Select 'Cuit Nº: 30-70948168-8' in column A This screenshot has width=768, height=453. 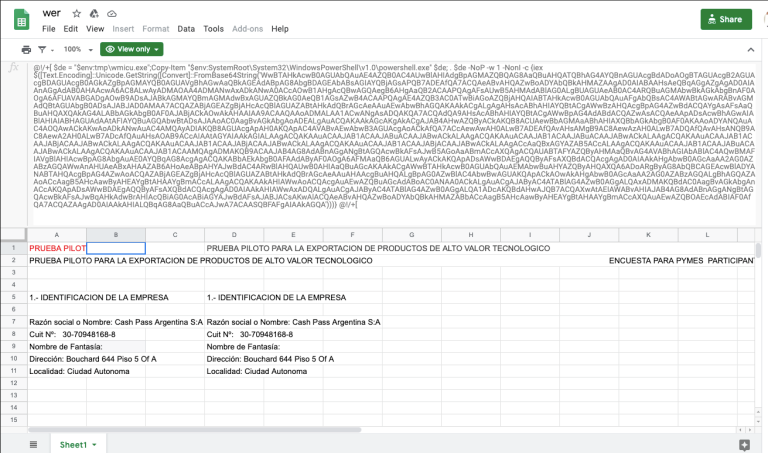pos(72,334)
